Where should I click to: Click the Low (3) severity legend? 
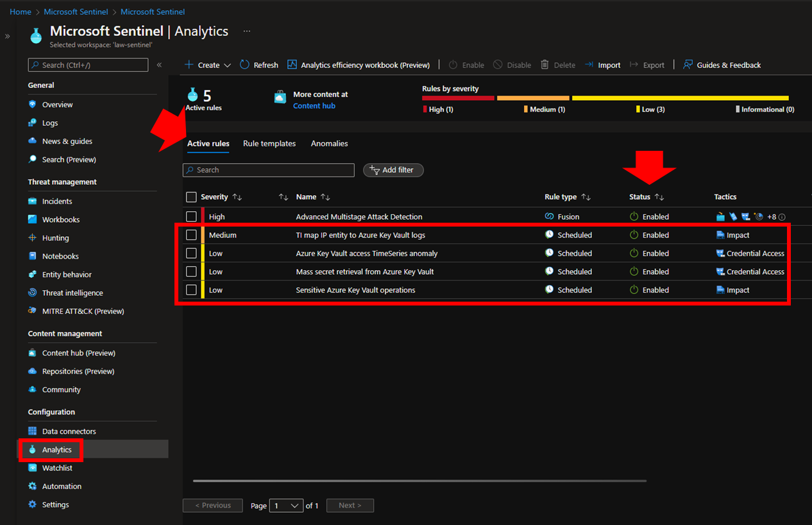click(650, 110)
